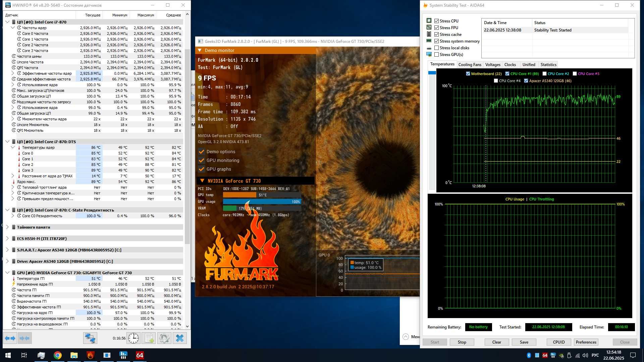Collapse GPU GeForce GT 730 group
Screen dimensions: 644x362
(7, 273)
